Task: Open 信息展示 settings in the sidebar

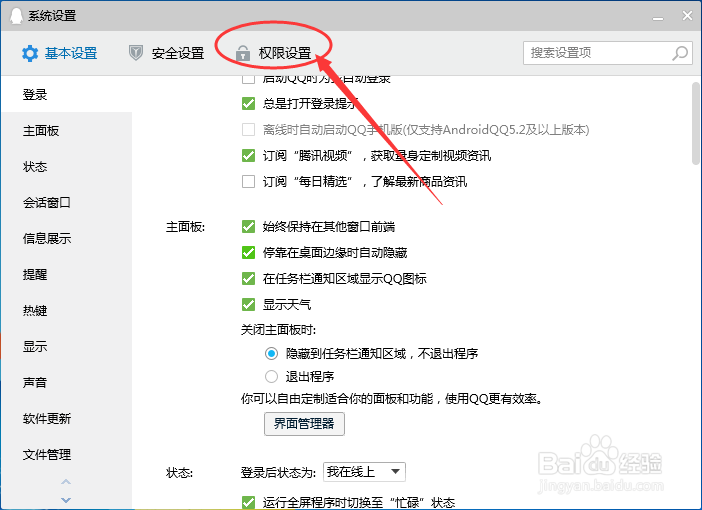Action: [x=66, y=238]
